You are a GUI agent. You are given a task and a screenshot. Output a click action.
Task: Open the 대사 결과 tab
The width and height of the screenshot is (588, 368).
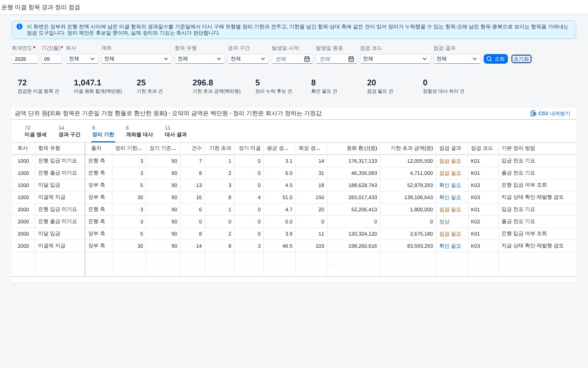pyautogui.click(x=176, y=131)
